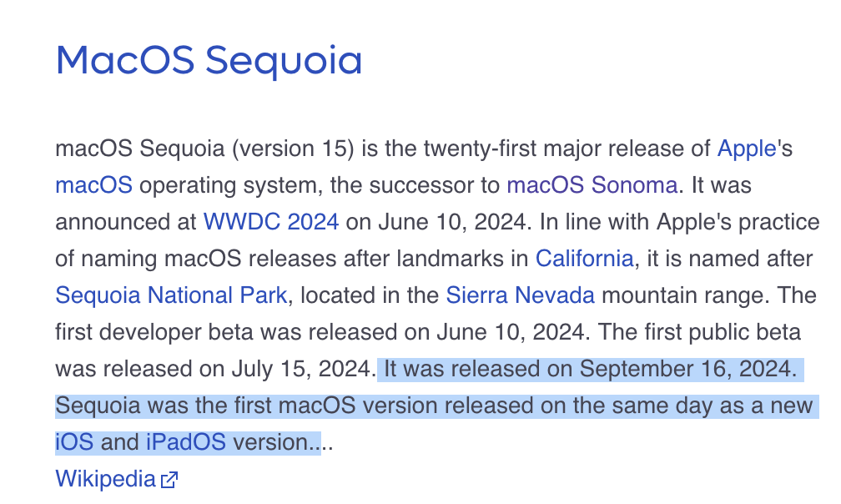Image resolution: width=841 pixels, height=504 pixels.
Task: Open the blue macOS link
Action: (93, 185)
